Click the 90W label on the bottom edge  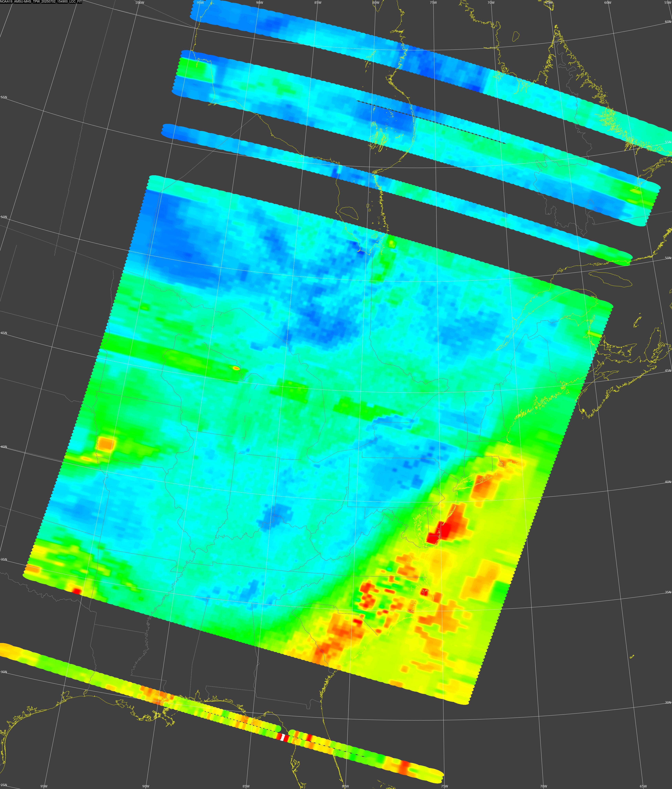click(145, 786)
